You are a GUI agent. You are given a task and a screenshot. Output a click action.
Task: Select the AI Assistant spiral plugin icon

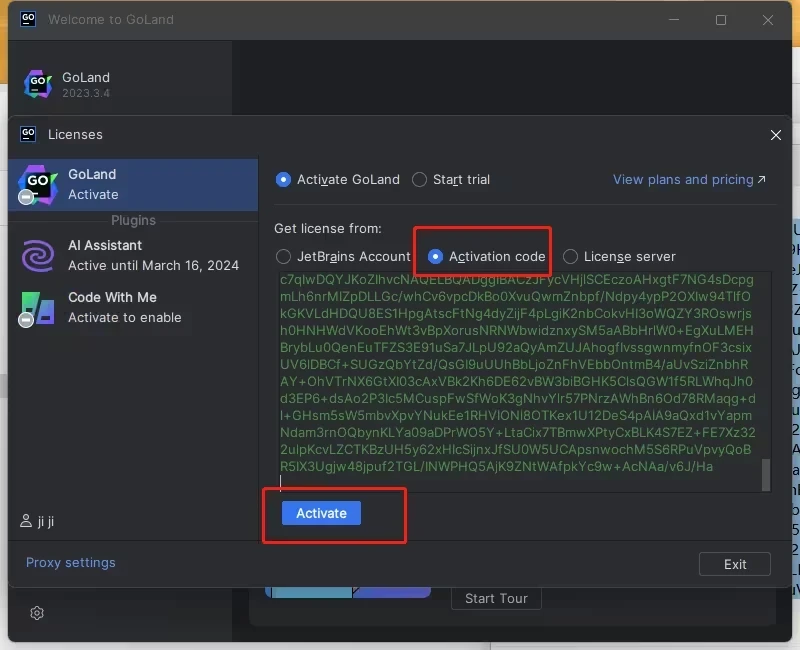click(x=38, y=256)
